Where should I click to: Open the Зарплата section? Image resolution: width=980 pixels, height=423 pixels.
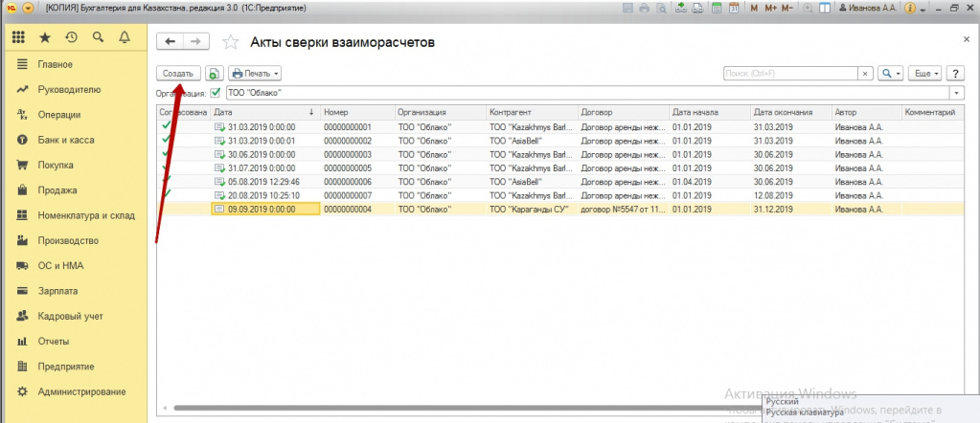tap(57, 291)
